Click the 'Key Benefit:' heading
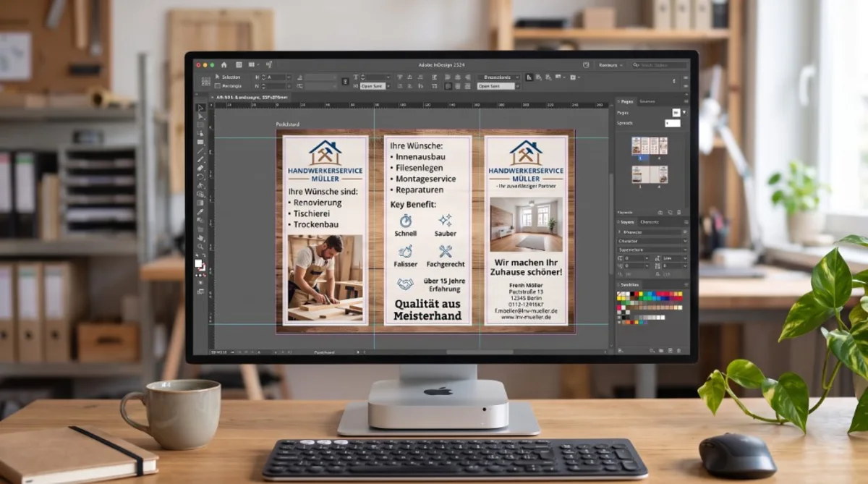The image size is (868, 484). click(x=413, y=205)
